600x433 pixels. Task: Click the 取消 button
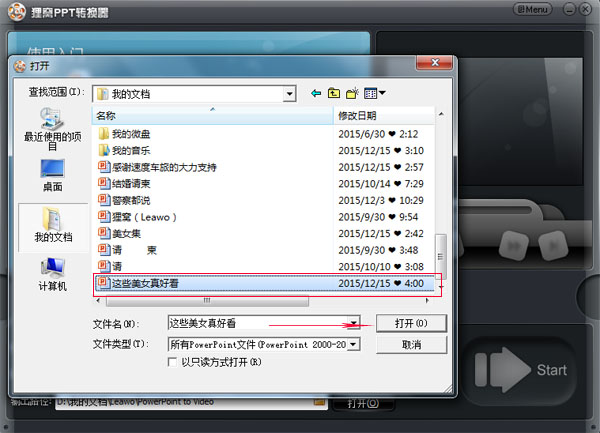pyautogui.click(x=411, y=345)
